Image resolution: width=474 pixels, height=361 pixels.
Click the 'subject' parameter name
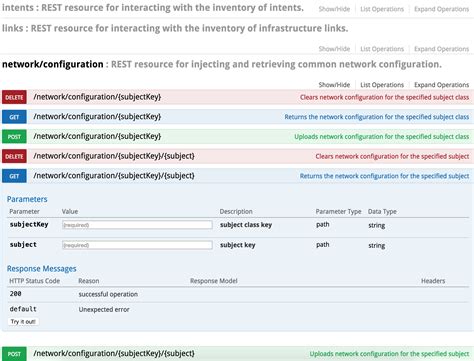[x=23, y=244]
